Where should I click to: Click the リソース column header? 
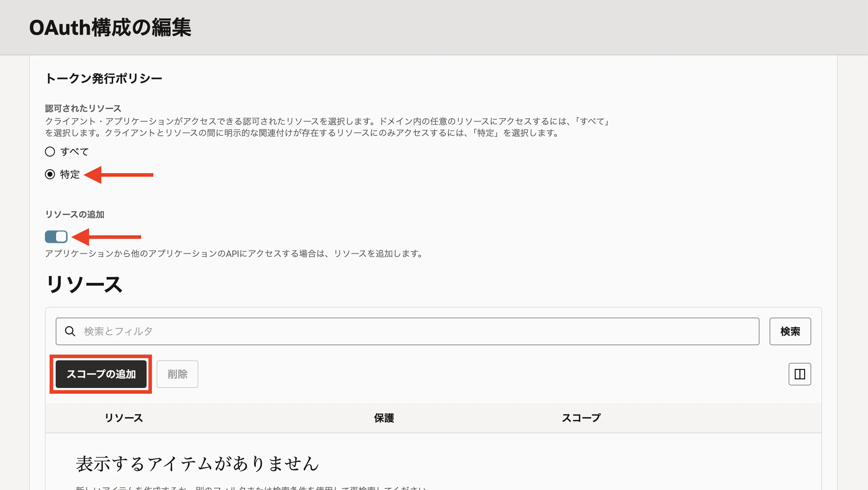click(x=124, y=418)
